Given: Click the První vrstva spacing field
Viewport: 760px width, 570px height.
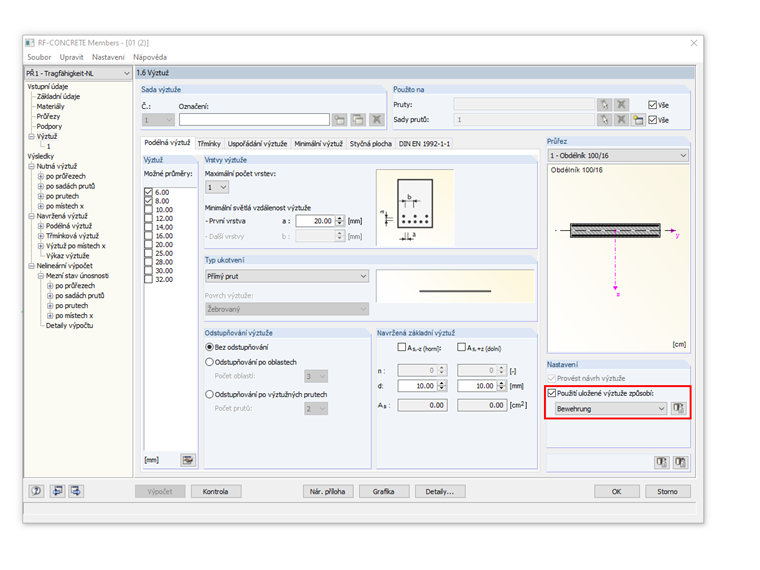Looking at the screenshot, I should (315, 221).
